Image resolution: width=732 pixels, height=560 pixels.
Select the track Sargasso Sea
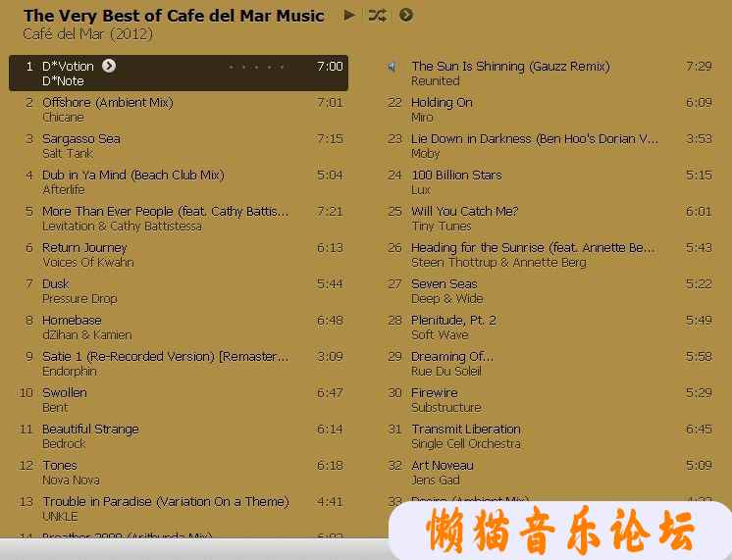179,145
